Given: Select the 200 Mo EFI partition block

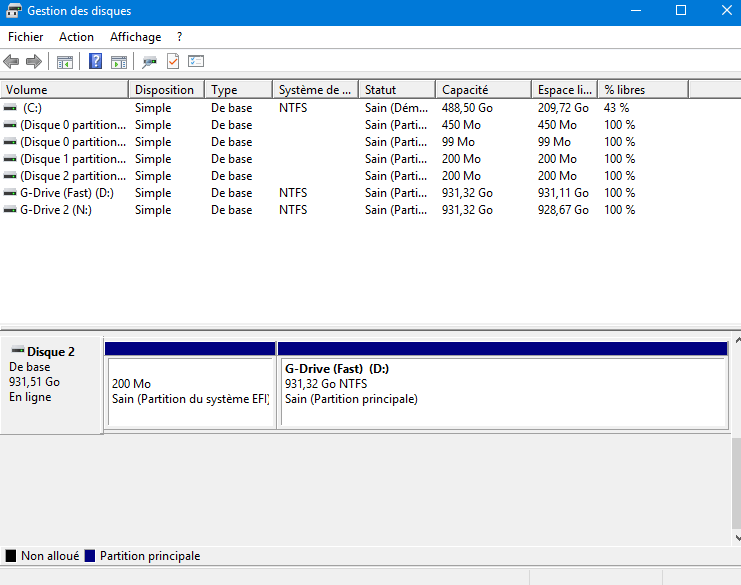Looking at the screenshot, I should [190, 391].
